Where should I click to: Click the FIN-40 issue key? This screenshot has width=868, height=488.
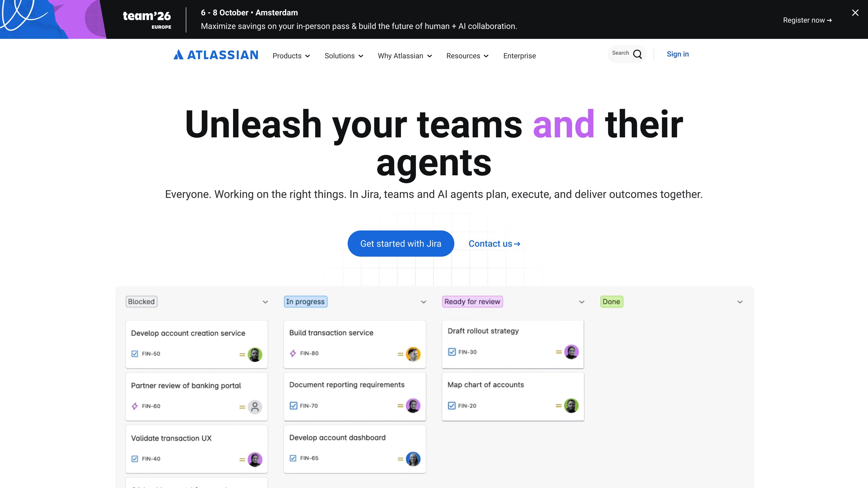tap(151, 459)
